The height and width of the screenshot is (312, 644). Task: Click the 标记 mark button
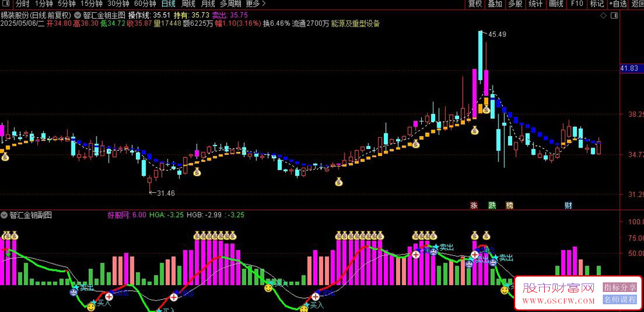(x=597, y=4)
